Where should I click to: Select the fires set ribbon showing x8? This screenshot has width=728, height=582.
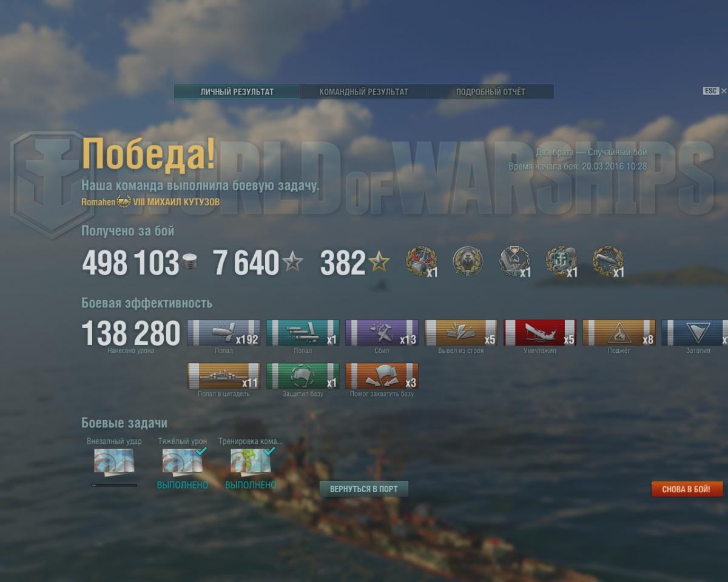pos(619,333)
